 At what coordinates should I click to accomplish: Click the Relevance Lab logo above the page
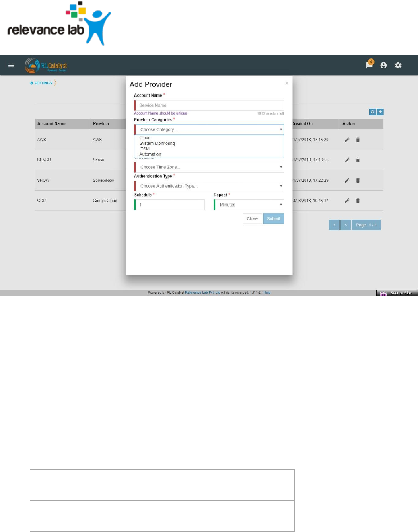(x=59, y=23)
